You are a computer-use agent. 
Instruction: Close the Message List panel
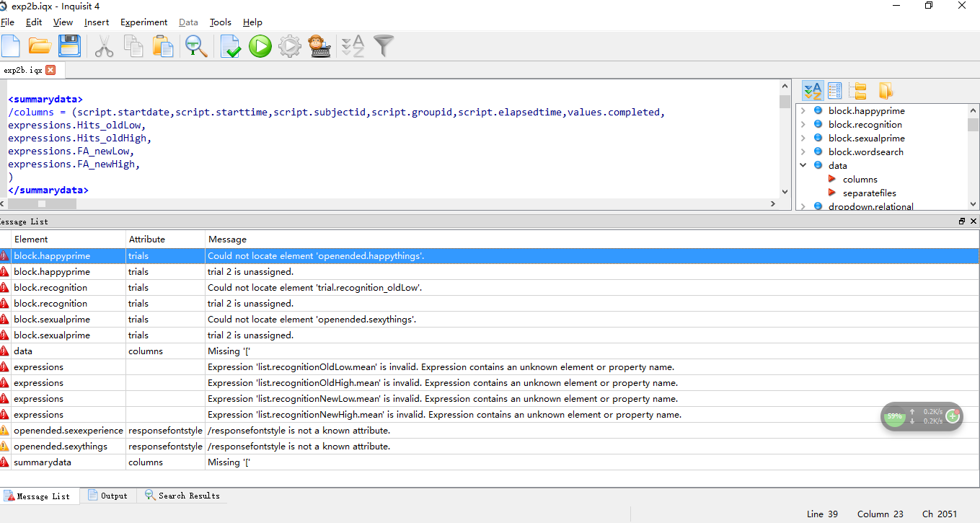(x=974, y=221)
